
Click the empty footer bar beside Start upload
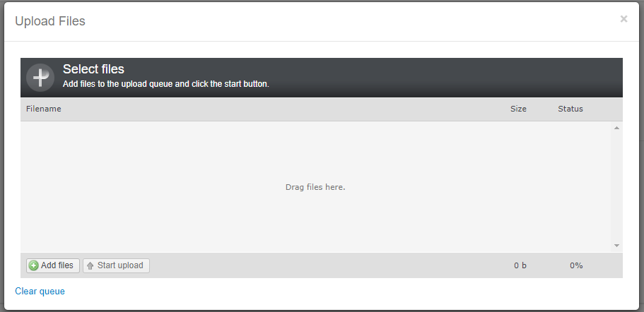[329, 265]
